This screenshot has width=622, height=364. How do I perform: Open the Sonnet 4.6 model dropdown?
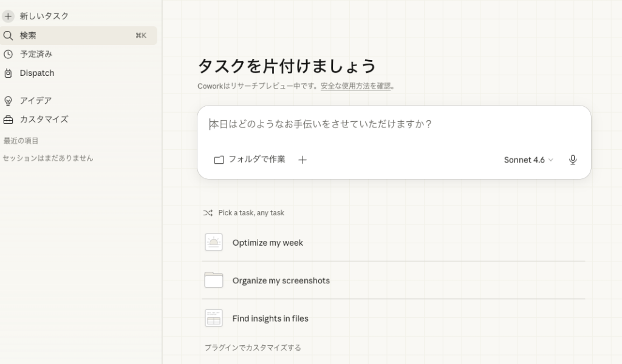(528, 160)
